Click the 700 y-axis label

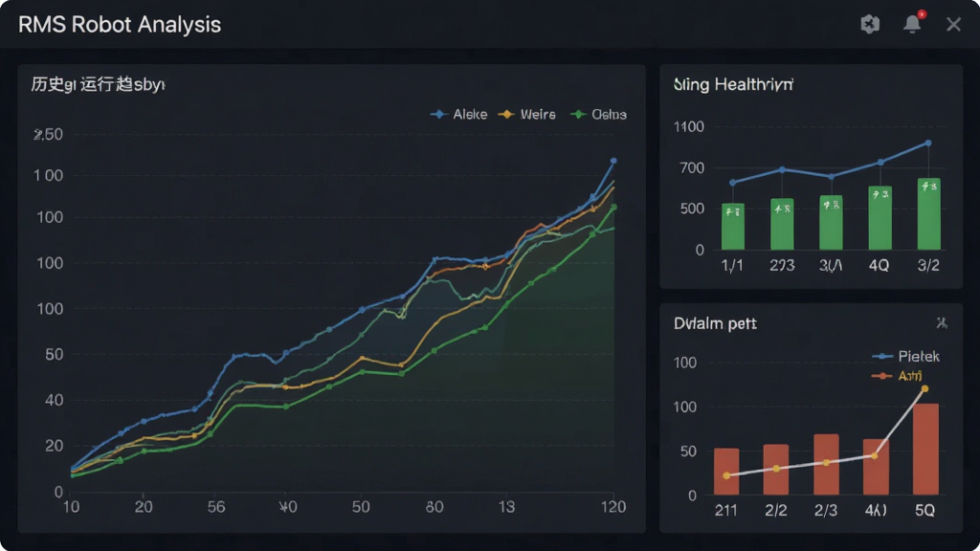pyautogui.click(x=691, y=167)
